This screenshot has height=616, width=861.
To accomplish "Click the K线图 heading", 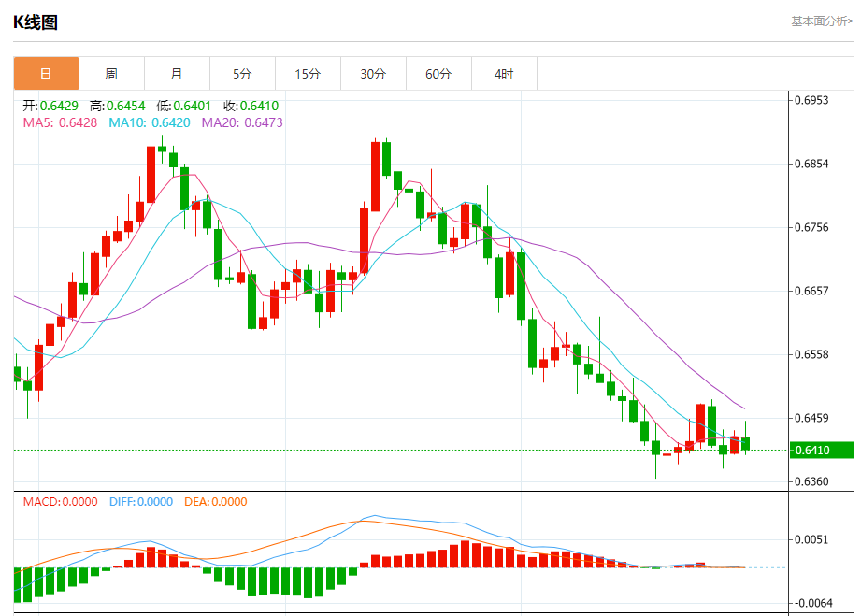I will point(36,22).
